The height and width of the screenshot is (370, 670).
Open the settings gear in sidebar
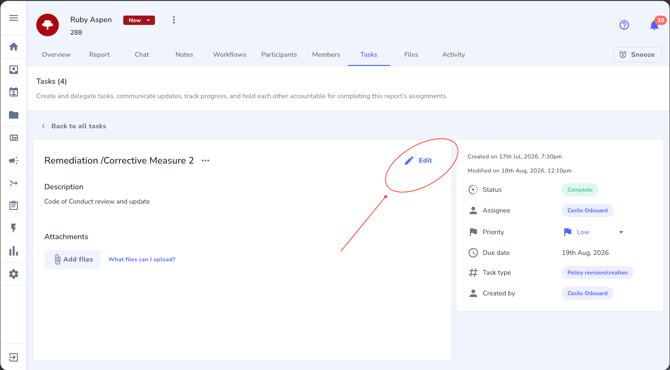tap(14, 274)
